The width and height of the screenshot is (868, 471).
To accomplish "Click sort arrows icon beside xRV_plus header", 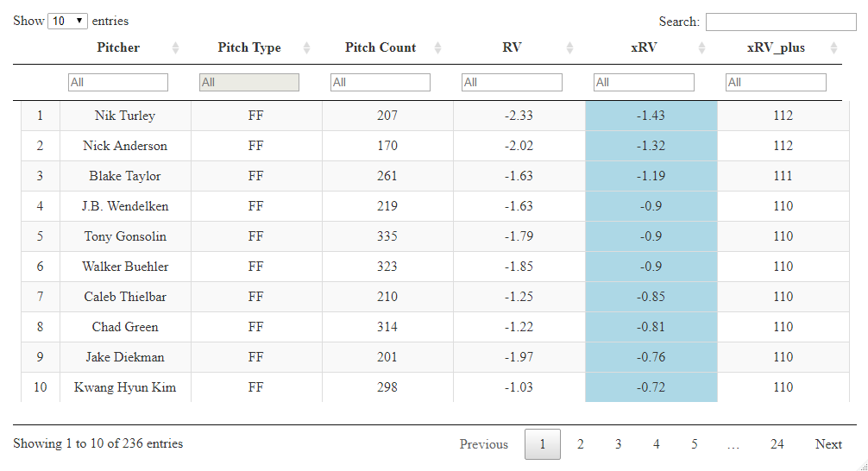I will (x=833, y=48).
